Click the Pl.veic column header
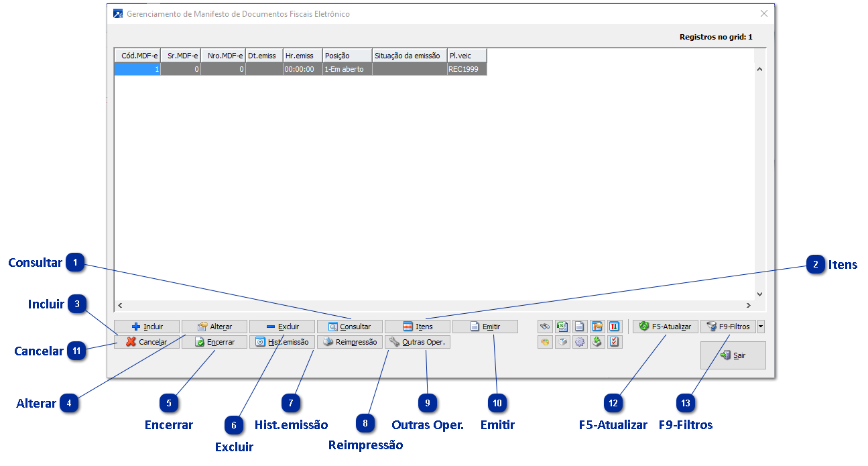This screenshot has width=868, height=466. (467, 56)
